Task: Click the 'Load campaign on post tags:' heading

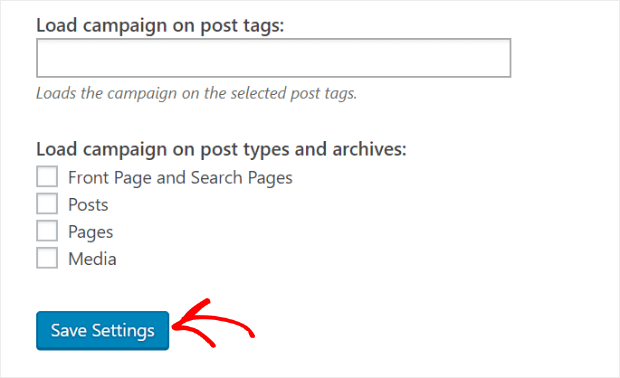Action: click(160, 26)
